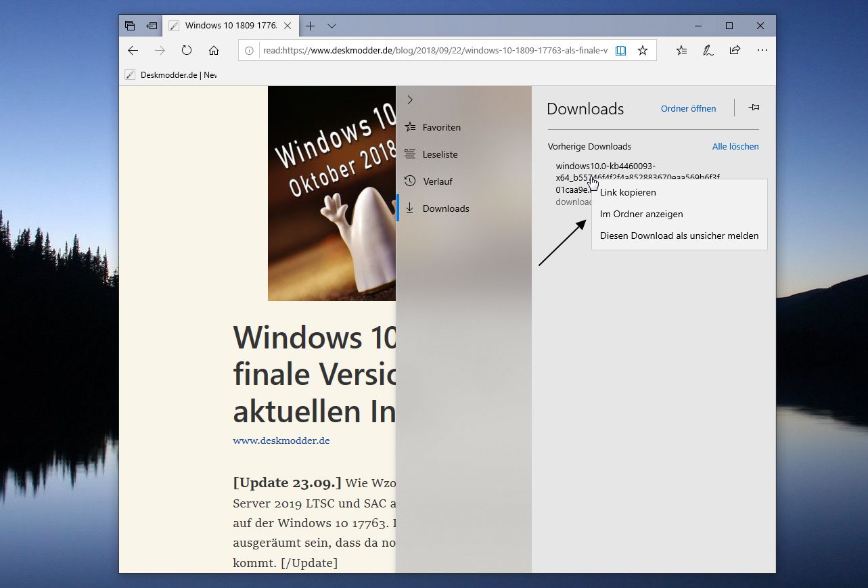This screenshot has height=588, width=868.
Task: Click the set tabs aside button
Action: click(x=152, y=26)
